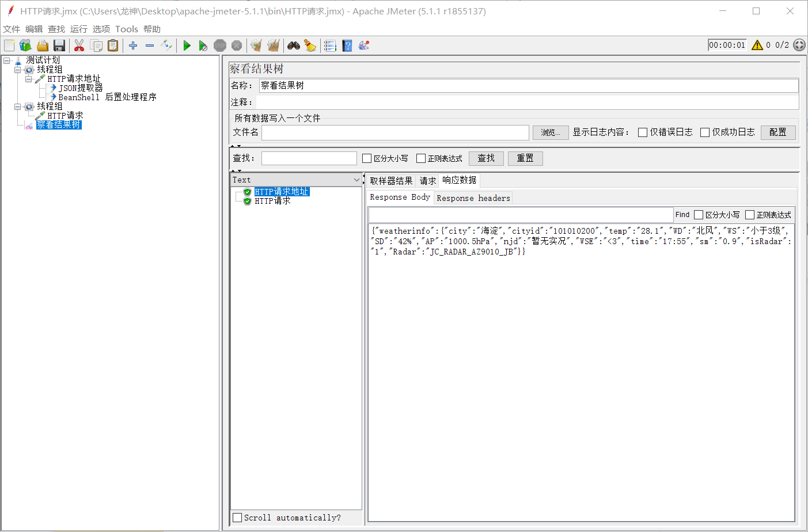This screenshot has height=532, width=808.
Task: Check 区分大小写 next to Find button
Action: (x=699, y=215)
